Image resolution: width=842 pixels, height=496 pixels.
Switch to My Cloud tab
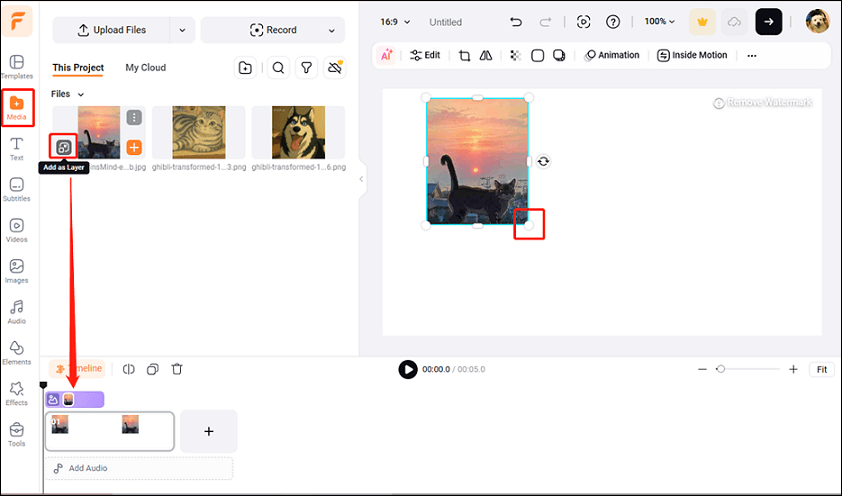[146, 68]
